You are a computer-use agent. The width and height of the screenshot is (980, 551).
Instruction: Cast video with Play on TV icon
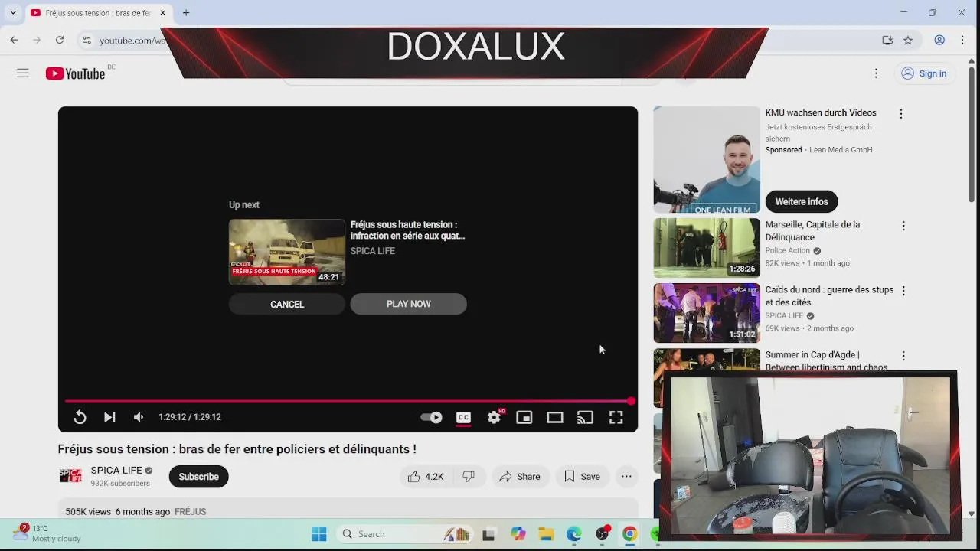(x=586, y=417)
